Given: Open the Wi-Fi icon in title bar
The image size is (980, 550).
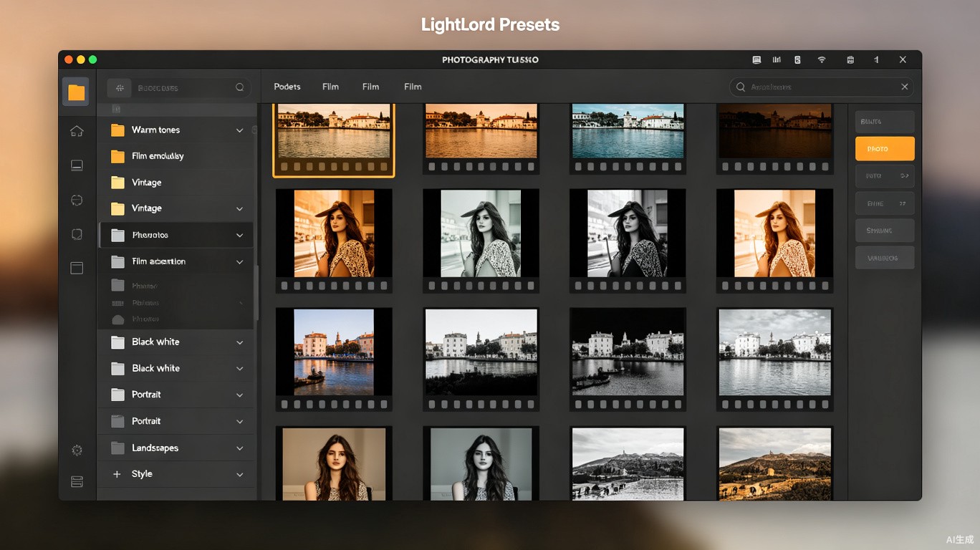Looking at the screenshot, I should [822, 60].
